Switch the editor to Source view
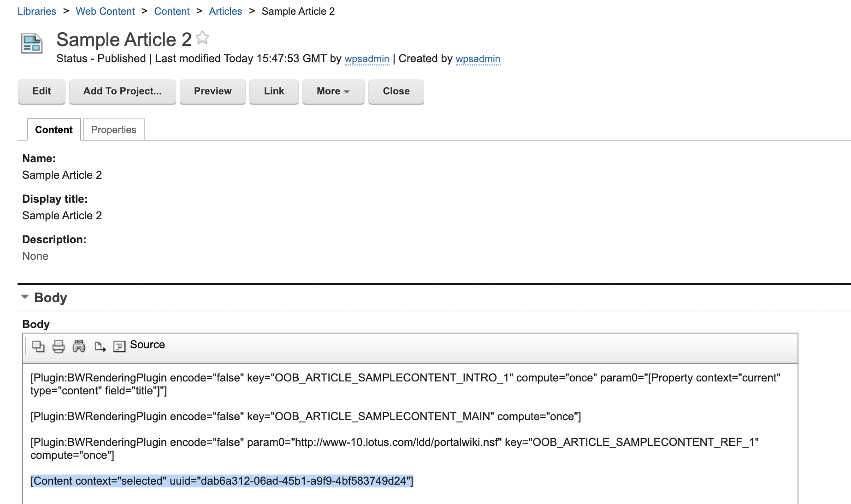The height and width of the screenshot is (504, 851). click(147, 344)
